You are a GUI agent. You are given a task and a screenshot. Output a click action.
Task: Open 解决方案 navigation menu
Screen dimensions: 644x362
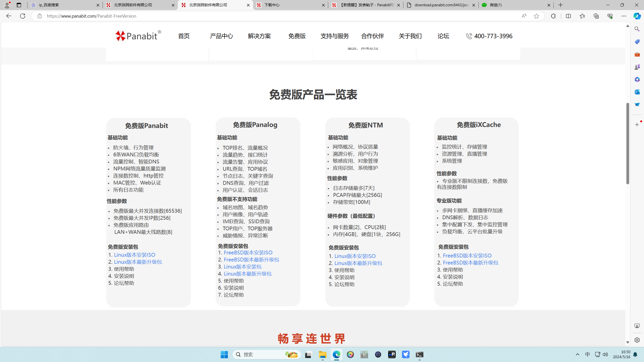[x=259, y=36]
